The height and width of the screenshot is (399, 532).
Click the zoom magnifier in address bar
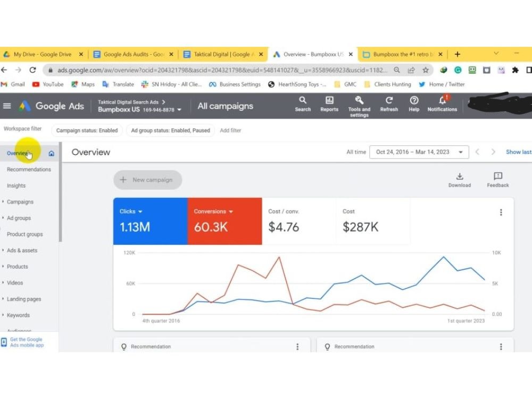click(397, 70)
